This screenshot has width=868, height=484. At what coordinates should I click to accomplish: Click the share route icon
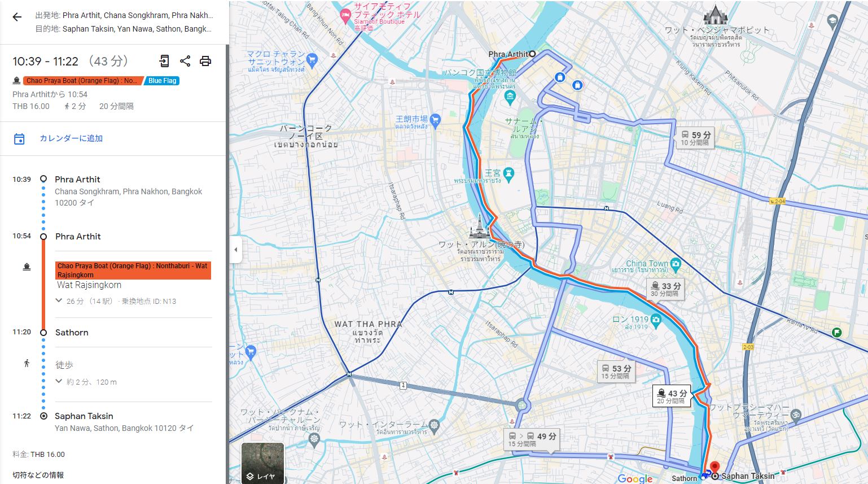[185, 61]
